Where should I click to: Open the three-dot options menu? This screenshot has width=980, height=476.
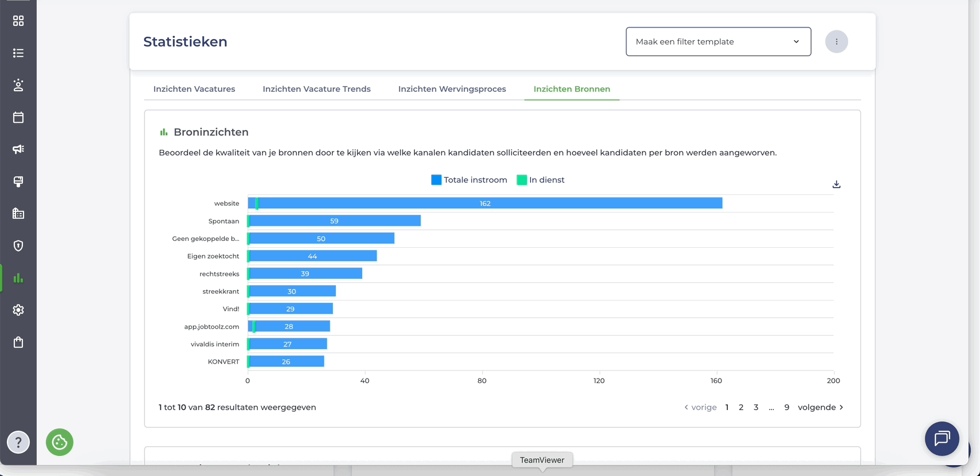point(836,42)
